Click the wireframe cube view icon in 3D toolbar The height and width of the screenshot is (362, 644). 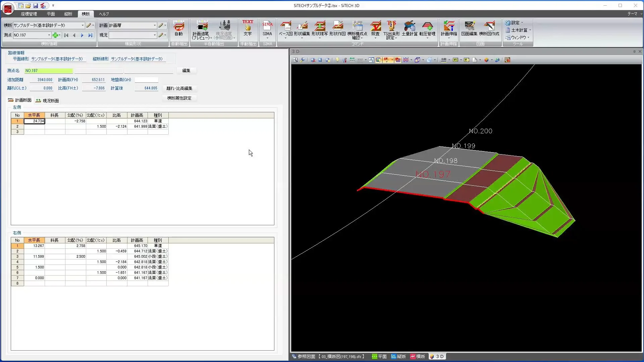click(x=417, y=60)
